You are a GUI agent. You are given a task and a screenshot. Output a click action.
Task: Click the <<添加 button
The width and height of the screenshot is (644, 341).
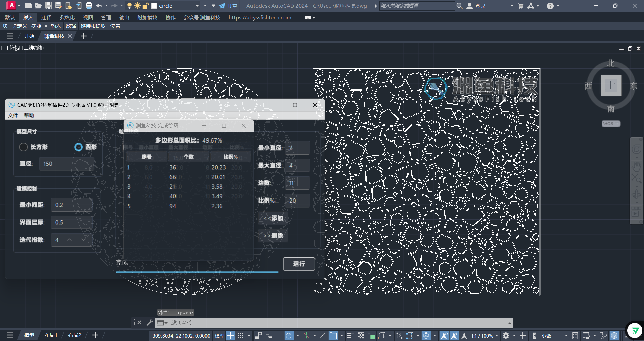(273, 218)
